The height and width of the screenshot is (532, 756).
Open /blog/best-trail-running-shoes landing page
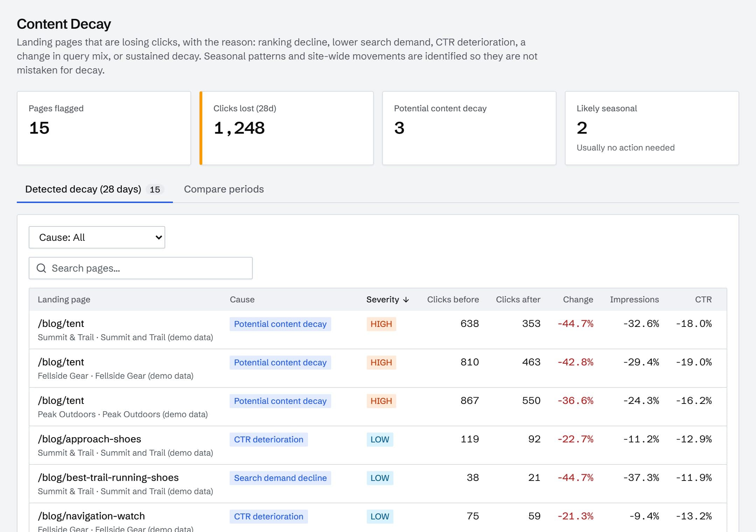click(x=108, y=478)
